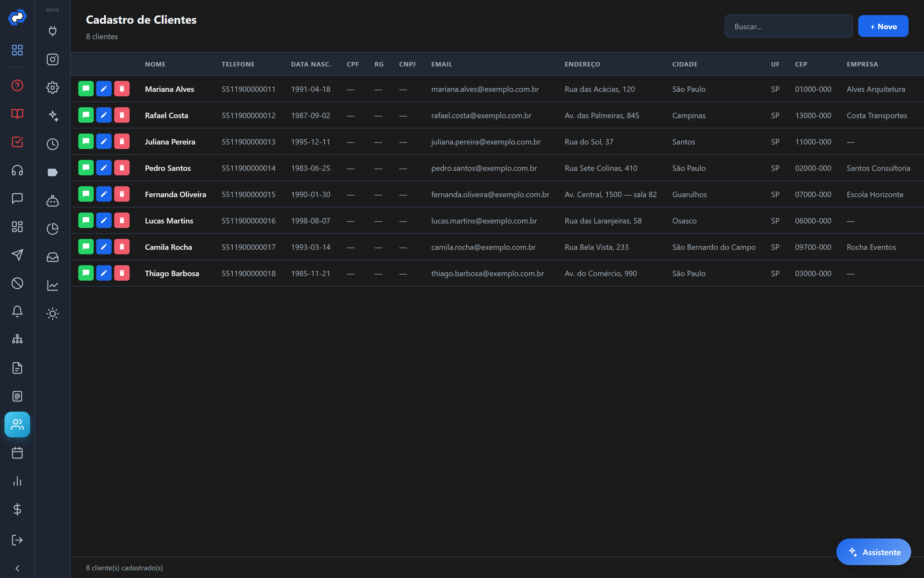The width and height of the screenshot is (924, 578).
Task: Open the clock history icon
Action: point(53,144)
